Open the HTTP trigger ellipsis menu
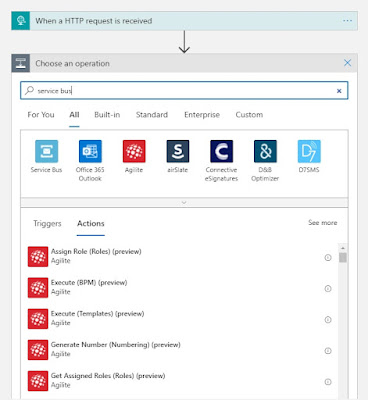 [x=347, y=21]
